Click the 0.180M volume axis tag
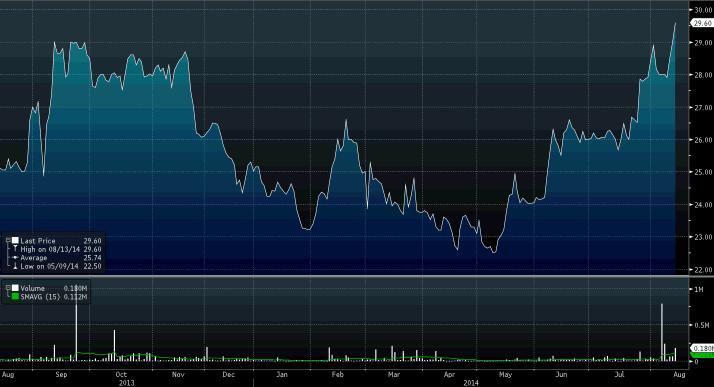This screenshot has width=714, height=387. [x=703, y=348]
